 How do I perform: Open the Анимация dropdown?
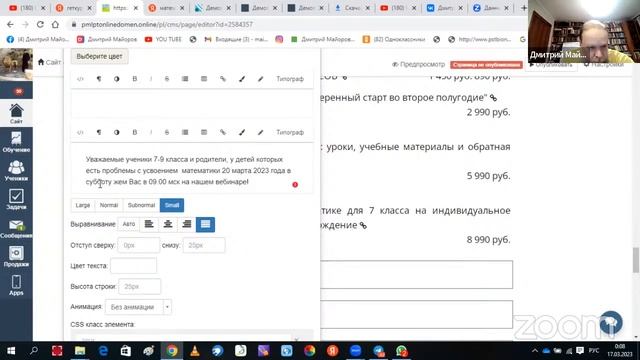pyautogui.click(x=138, y=307)
